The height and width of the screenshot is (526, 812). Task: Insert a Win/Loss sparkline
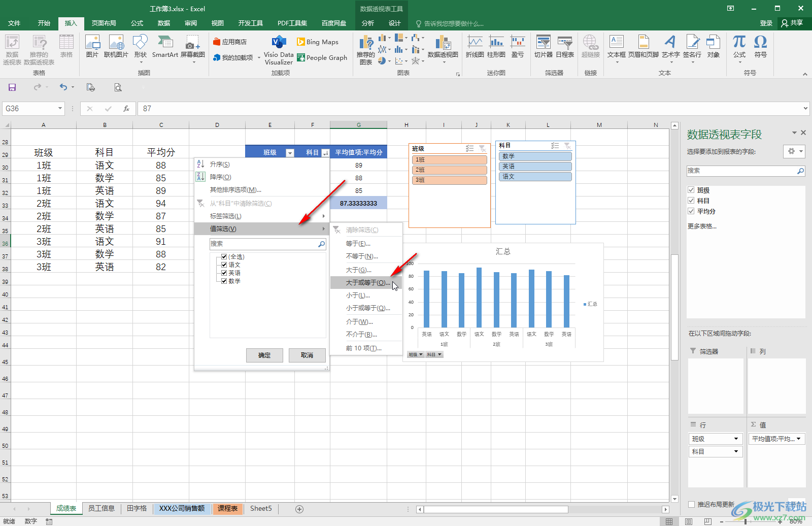click(518, 46)
